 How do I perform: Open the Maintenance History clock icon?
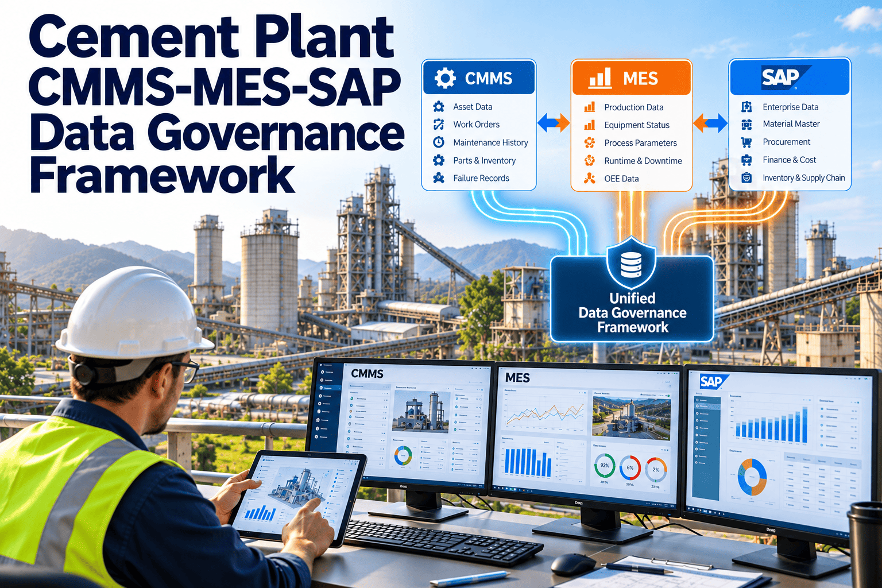click(439, 142)
